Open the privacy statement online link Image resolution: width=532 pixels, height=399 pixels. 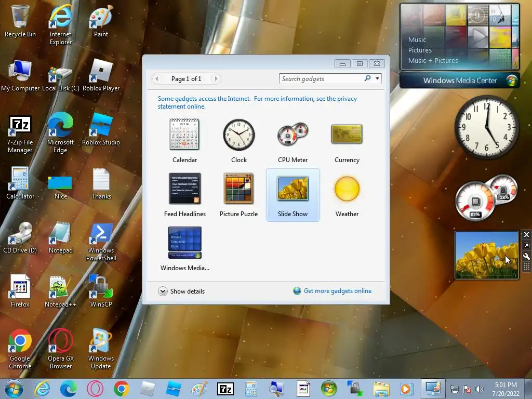click(257, 102)
